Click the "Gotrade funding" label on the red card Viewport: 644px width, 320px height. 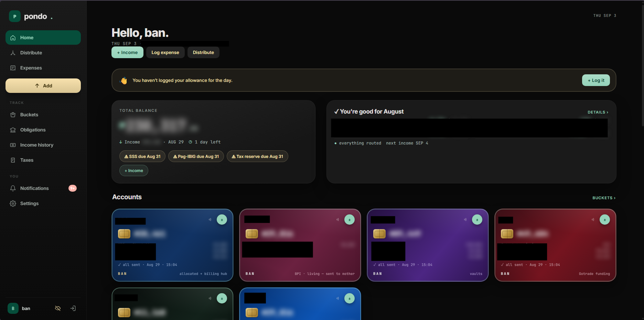pos(594,274)
